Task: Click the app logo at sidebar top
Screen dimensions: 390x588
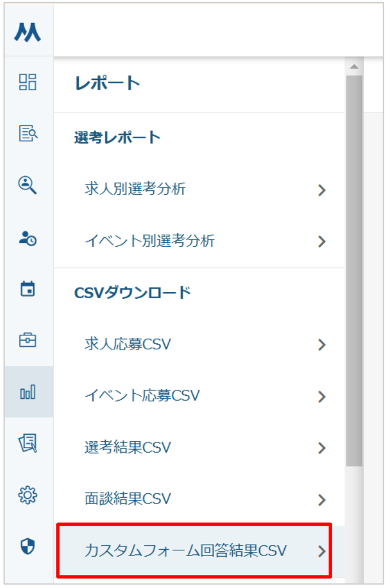Action: 27,32
